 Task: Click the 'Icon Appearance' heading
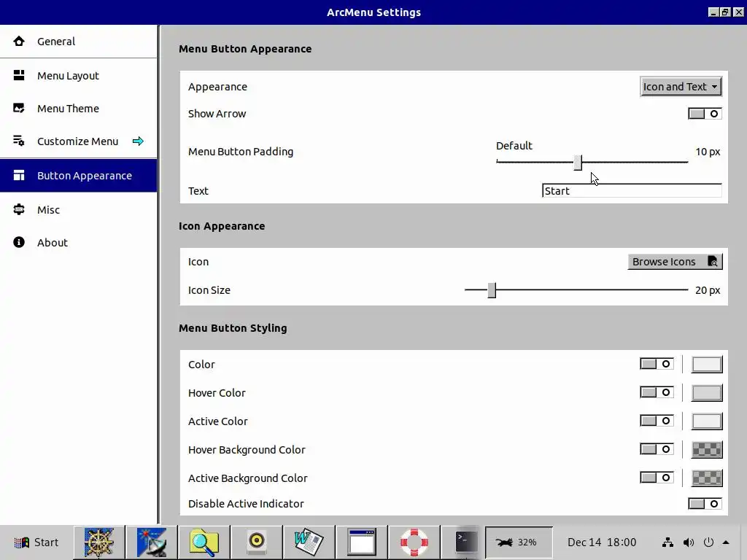point(222,226)
